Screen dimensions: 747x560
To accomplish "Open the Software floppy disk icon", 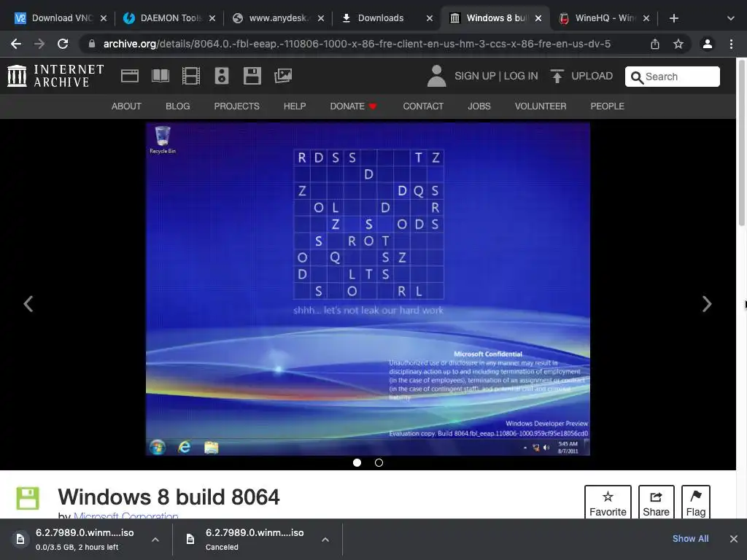I will click(252, 76).
